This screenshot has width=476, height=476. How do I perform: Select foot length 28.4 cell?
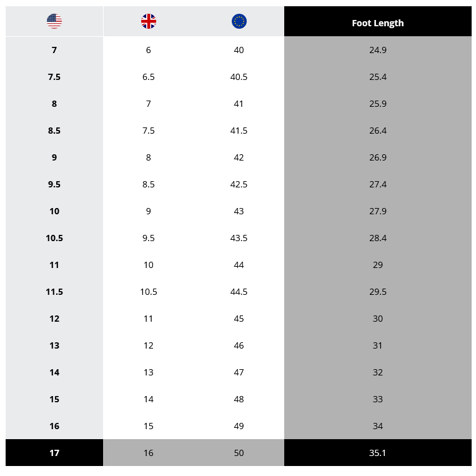pyautogui.click(x=378, y=238)
